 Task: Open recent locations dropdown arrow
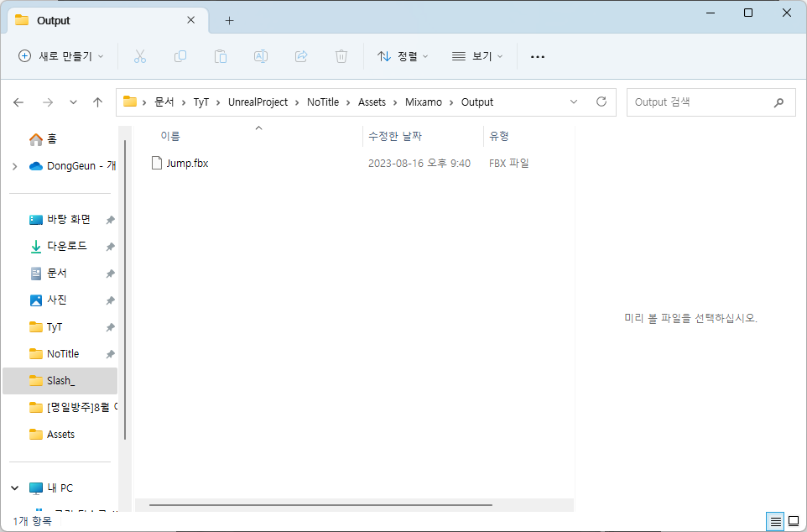tap(73, 102)
